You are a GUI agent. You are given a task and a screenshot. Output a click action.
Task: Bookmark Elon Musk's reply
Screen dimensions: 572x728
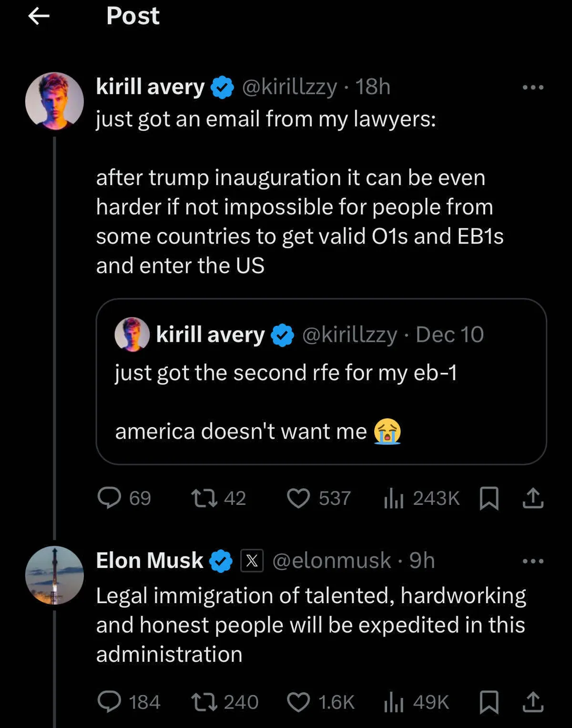point(489,702)
